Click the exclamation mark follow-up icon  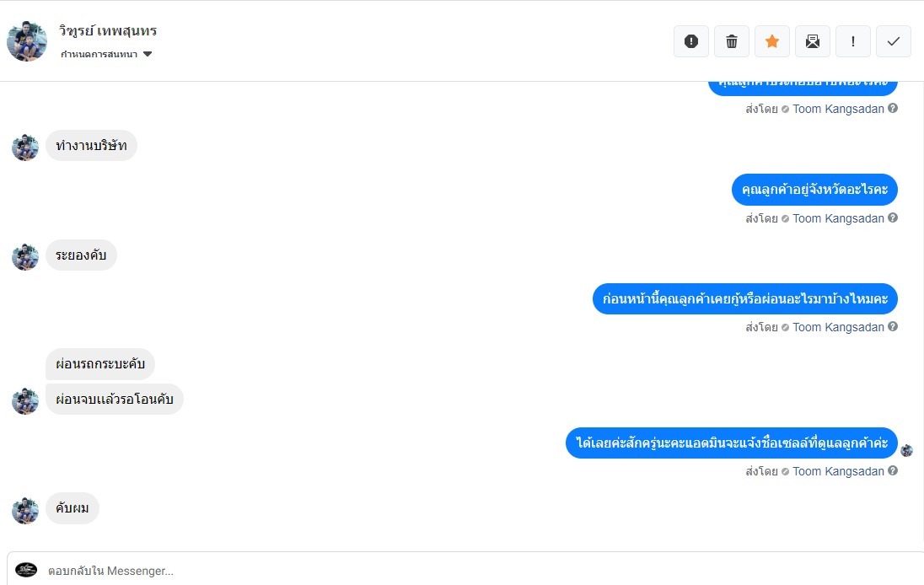tap(853, 41)
